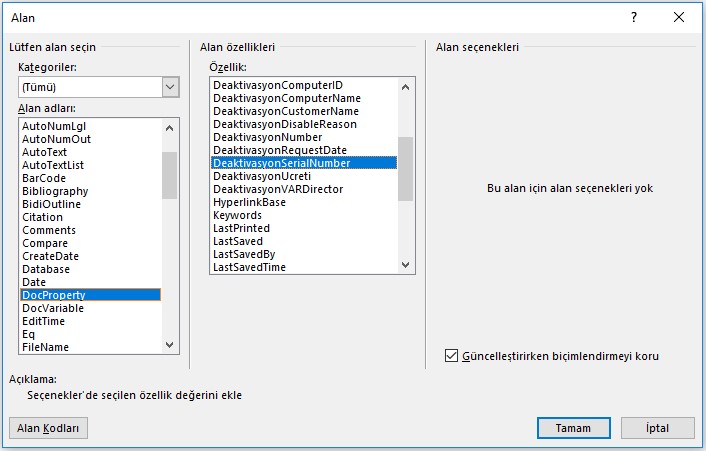The height and width of the screenshot is (451, 706).
Task: Click the help question mark icon
Action: coord(634,18)
